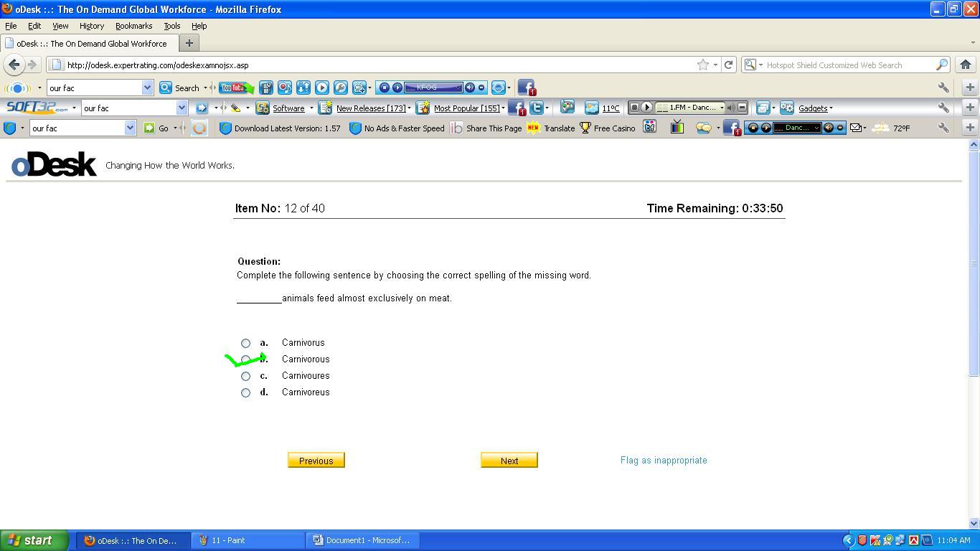Click Download Latest Version: 1.57
This screenshot has width=980, height=551.
(280, 128)
